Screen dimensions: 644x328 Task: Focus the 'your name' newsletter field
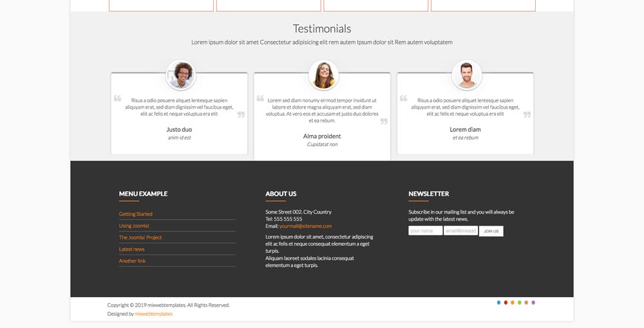coord(425,231)
